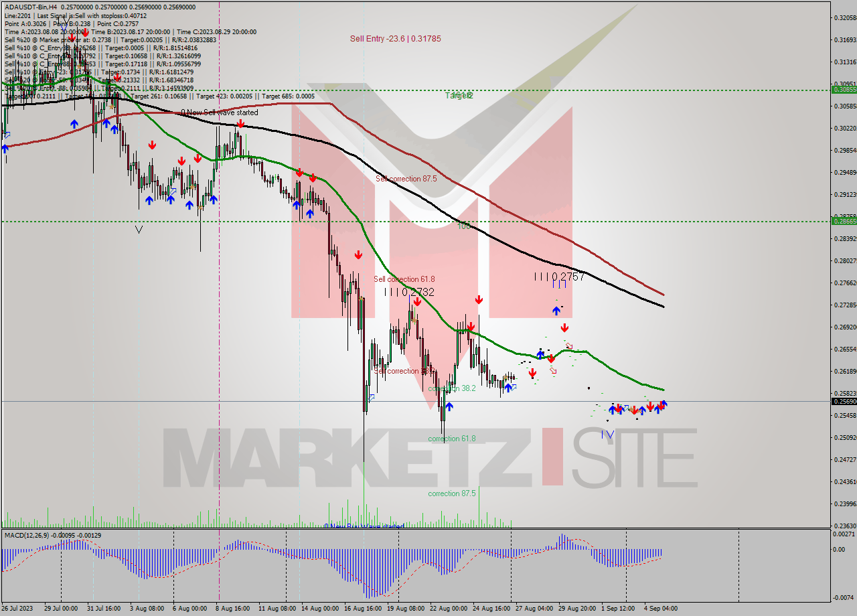
Task: Click the -0.0074 value on MACD scale
Action: (843, 597)
